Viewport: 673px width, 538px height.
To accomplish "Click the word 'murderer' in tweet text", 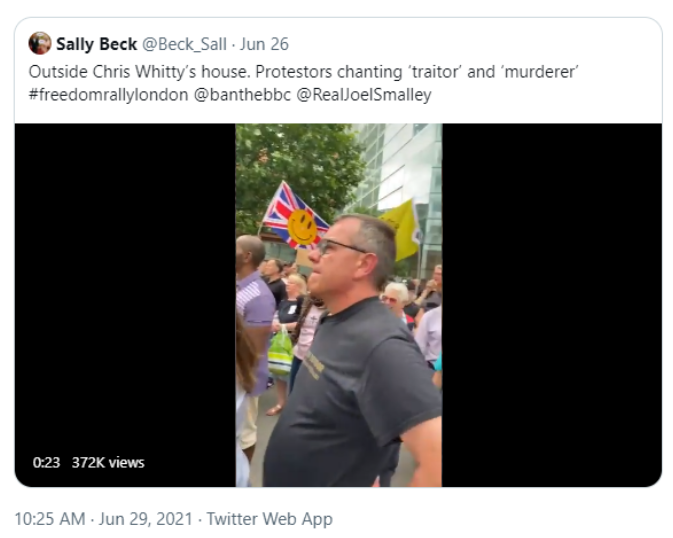I will (540, 72).
